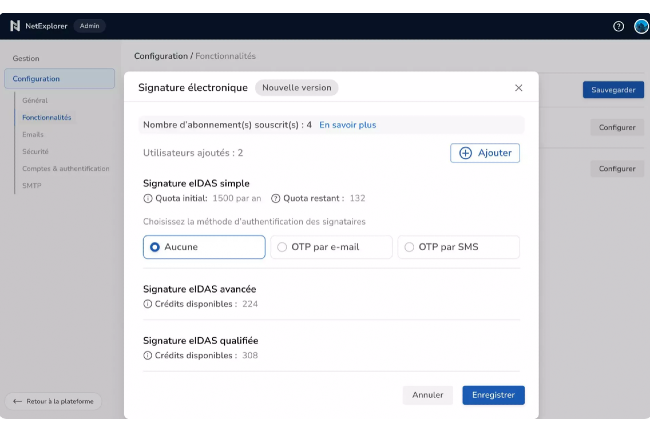Click the Quota initial info icon

point(148,198)
